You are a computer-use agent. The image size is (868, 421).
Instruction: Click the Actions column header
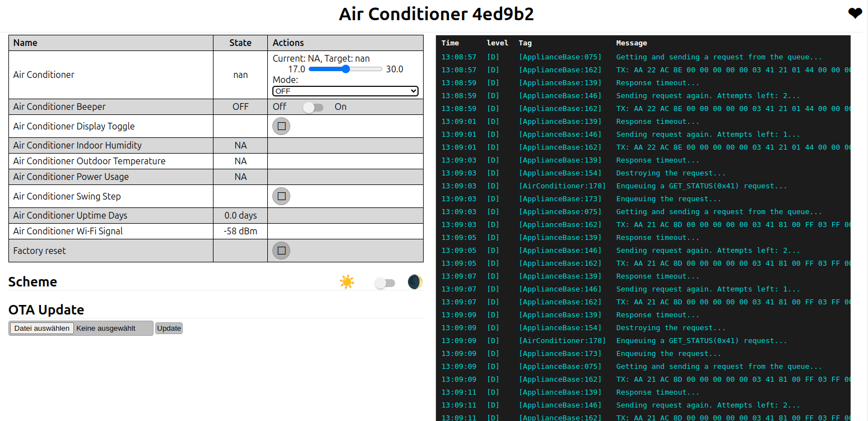[345, 43]
